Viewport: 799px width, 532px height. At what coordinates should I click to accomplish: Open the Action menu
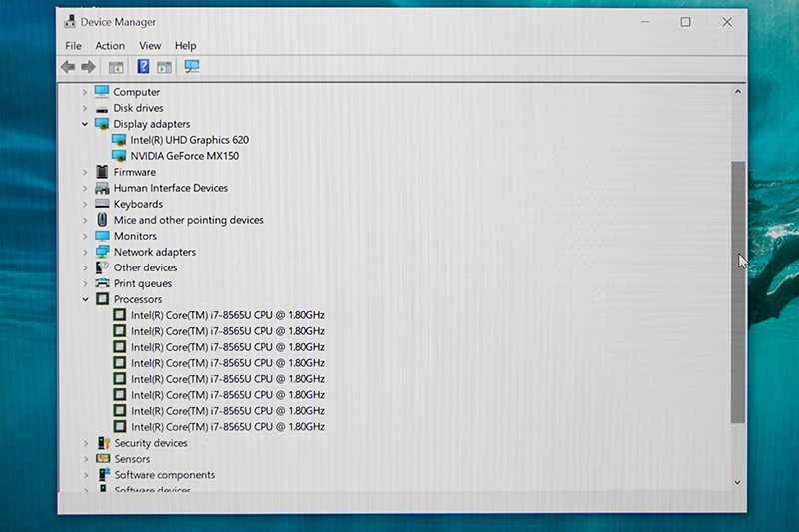click(110, 46)
